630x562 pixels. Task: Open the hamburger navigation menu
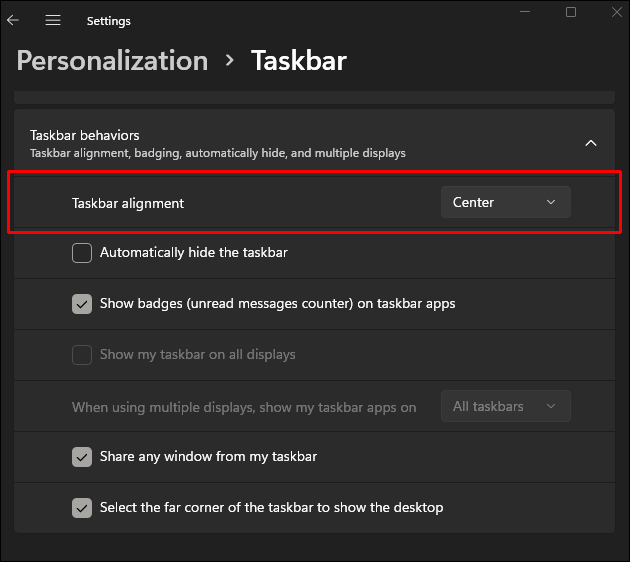[53, 20]
